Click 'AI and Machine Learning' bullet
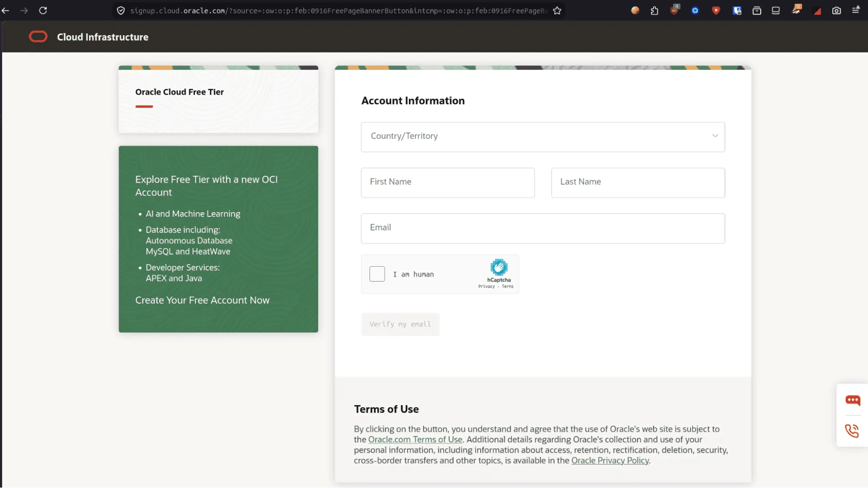The height and width of the screenshot is (488, 868). click(193, 214)
